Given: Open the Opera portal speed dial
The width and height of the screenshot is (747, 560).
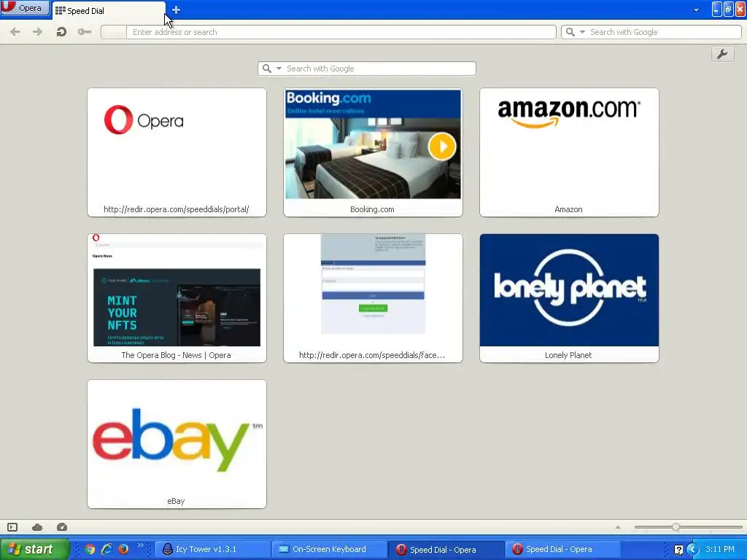Looking at the screenshot, I should 177,152.
